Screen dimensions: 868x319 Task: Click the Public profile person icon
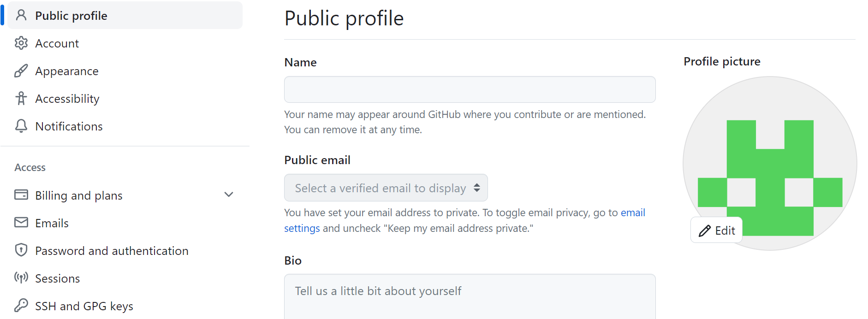tap(21, 16)
